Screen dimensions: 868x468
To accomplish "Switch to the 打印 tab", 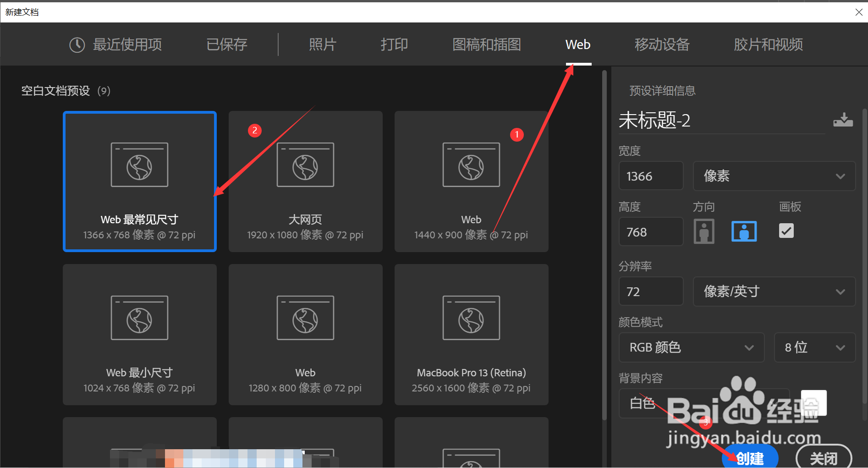I will click(394, 44).
